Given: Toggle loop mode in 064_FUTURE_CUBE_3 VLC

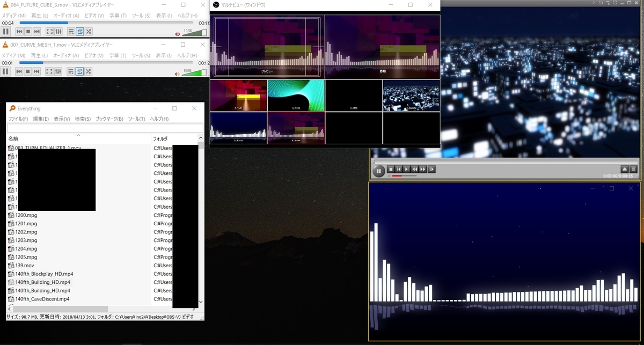Looking at the screenshot, I should click(80, 32).
